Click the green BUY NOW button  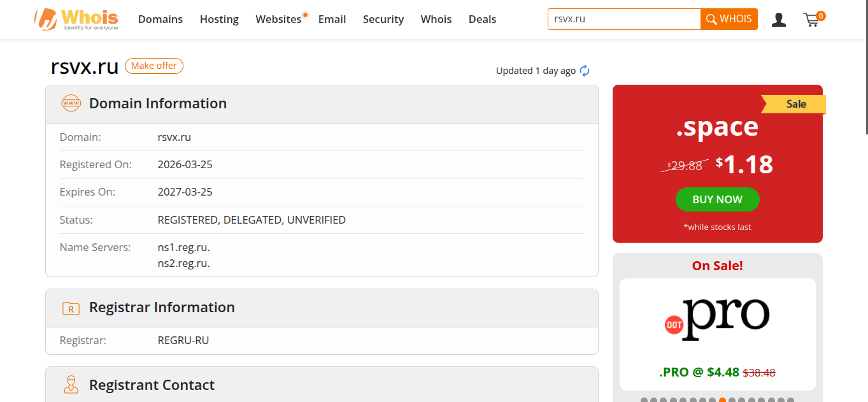click(718, 199)
